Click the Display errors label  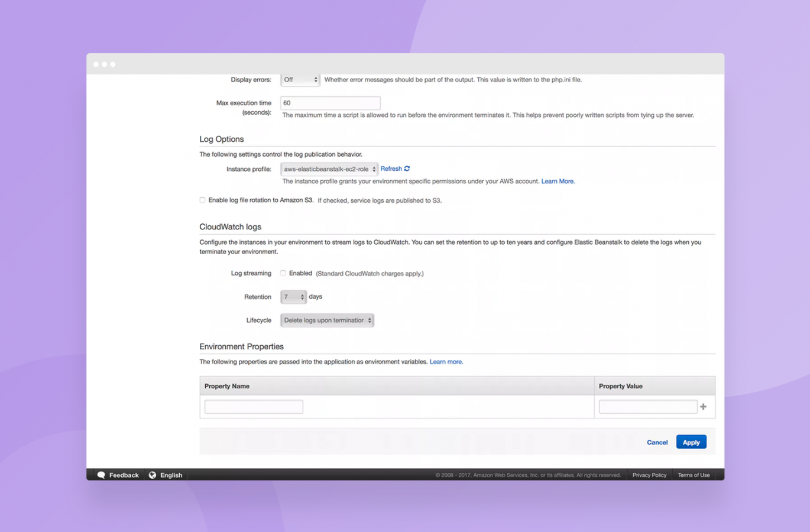pyautogui.click(x=251, y=80)
